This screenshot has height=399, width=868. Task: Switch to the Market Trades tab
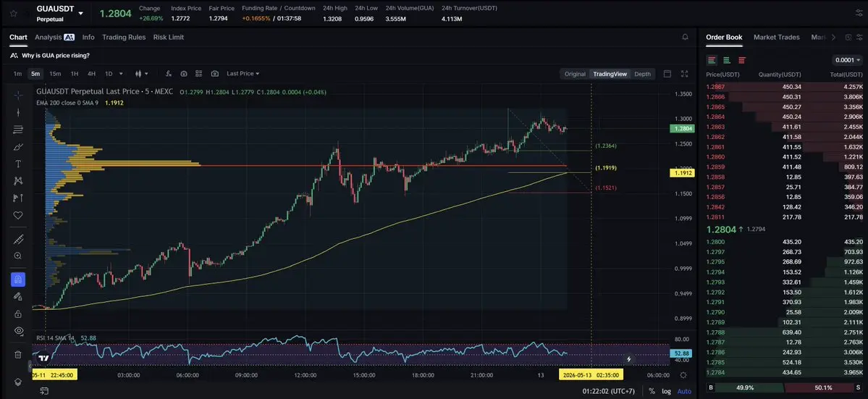pos(777,37)
